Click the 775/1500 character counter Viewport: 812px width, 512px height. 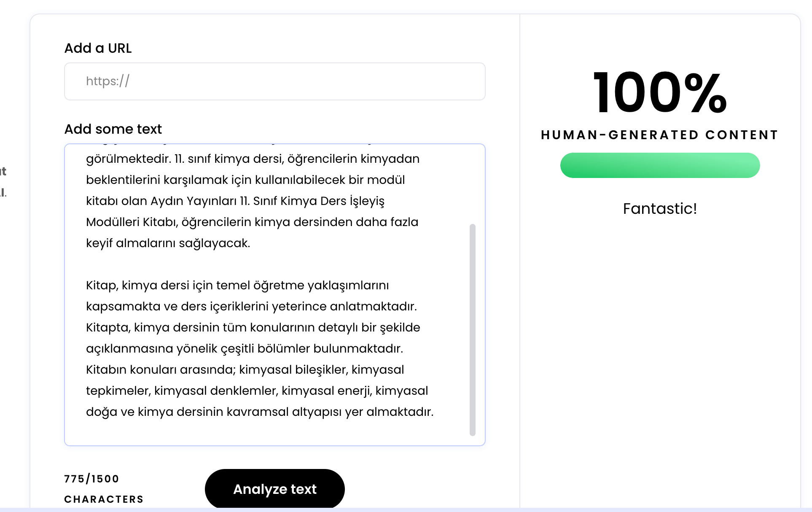click(x=91, y=479)
